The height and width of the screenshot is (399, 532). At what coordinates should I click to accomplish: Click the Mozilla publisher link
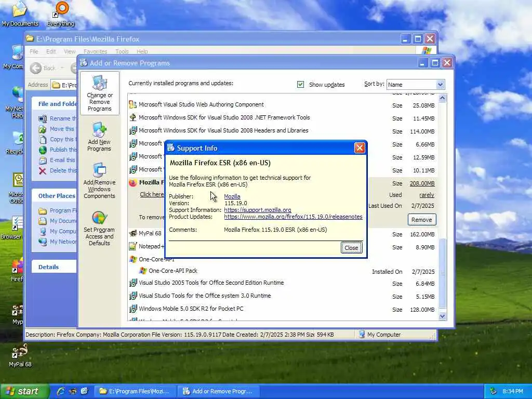click(232, 196)
